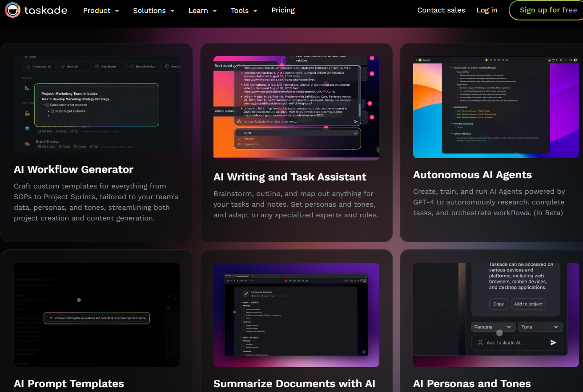
Task: Click the Taskade logo icon
Action: 12,11
